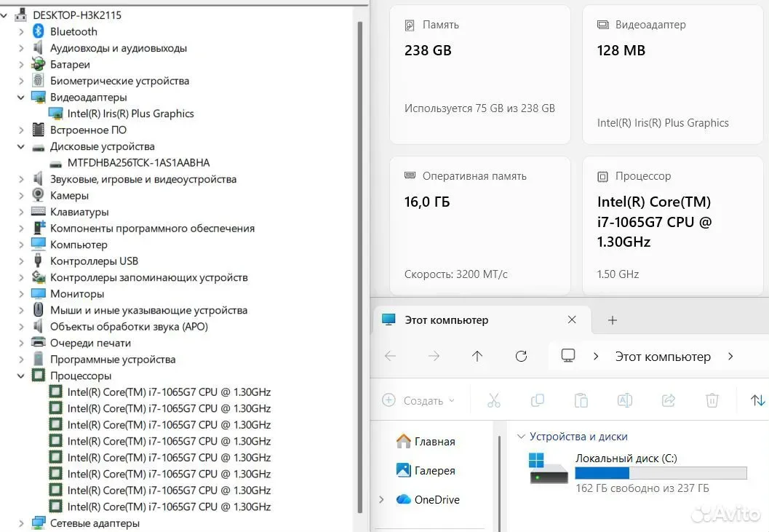Open the chevron after Этот компьютер breadcrumb
The width and height of the screenshot is (769, 532).
pos(730,357)
